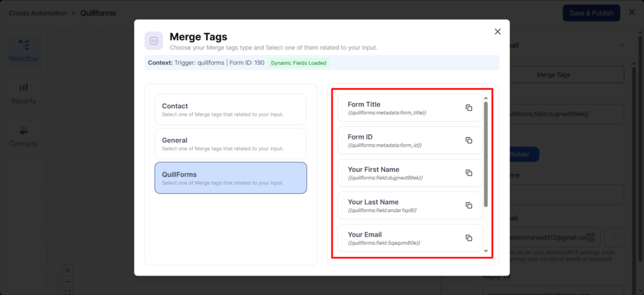Close the Merge Tags dialog

[497, 31]
